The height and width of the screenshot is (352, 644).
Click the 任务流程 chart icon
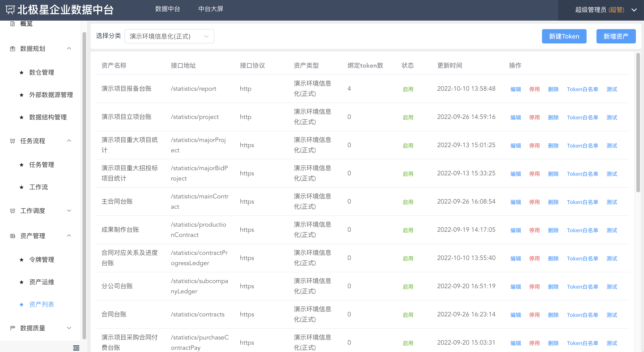12,141
